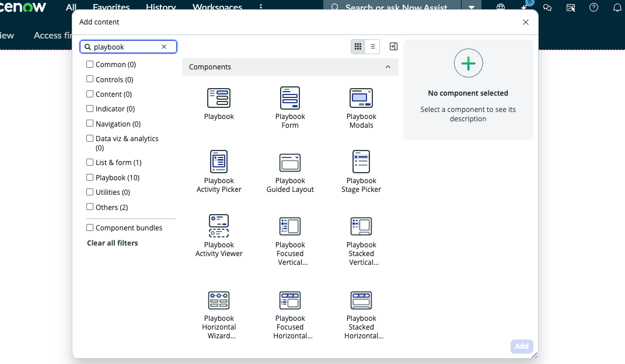Open the chat conversations icon
The height and width of the screenshot is (364, 625).
[547, 8]
